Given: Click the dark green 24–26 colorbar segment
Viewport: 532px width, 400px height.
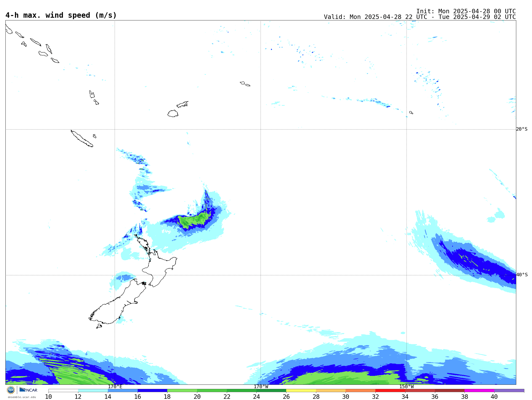Looking at the screenshot, I should [271, 391].
